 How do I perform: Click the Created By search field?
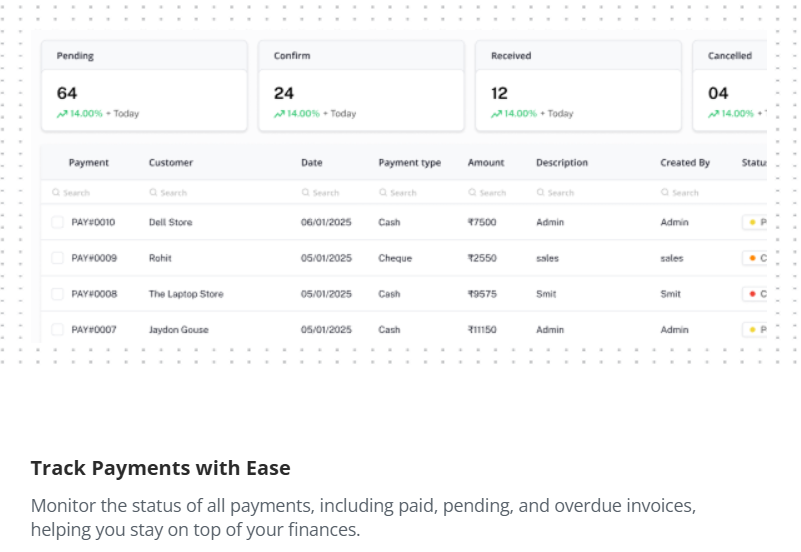tap(685, 193)
